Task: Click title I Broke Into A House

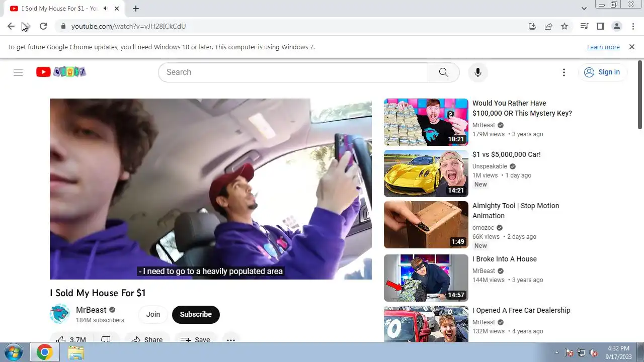Action: (x=505, y=259)
